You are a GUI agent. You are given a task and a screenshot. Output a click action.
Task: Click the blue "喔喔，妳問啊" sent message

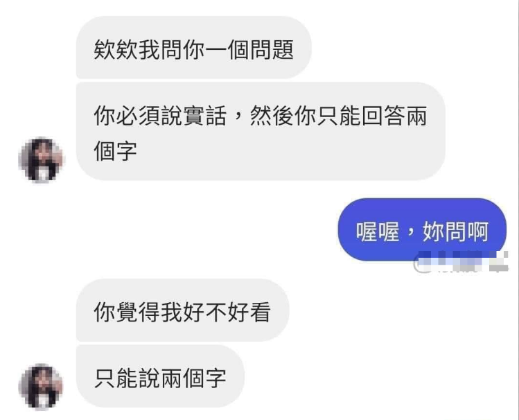point(422,229)
